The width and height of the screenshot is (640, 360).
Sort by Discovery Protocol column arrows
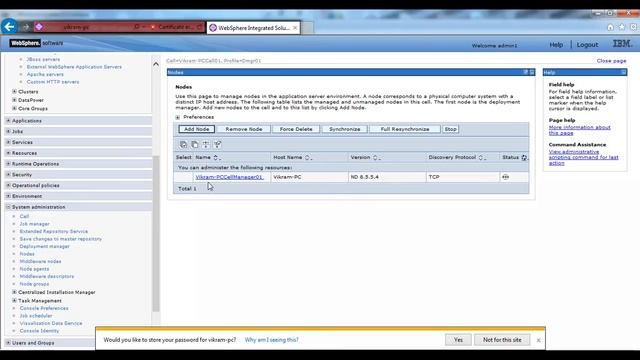point(481,158)
